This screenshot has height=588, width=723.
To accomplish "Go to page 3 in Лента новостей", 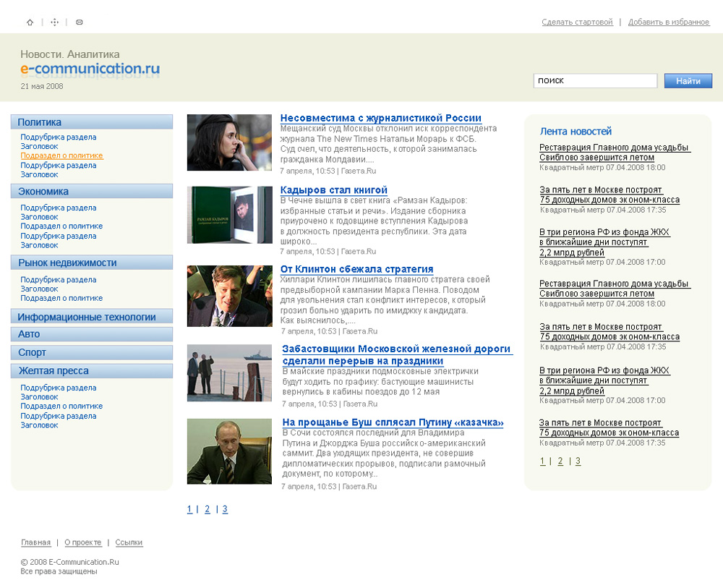I will point(578,461).
